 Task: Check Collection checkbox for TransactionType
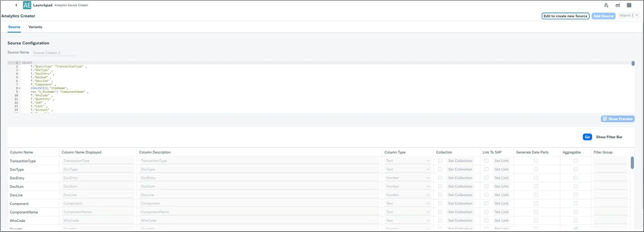(x=440, y=161)
